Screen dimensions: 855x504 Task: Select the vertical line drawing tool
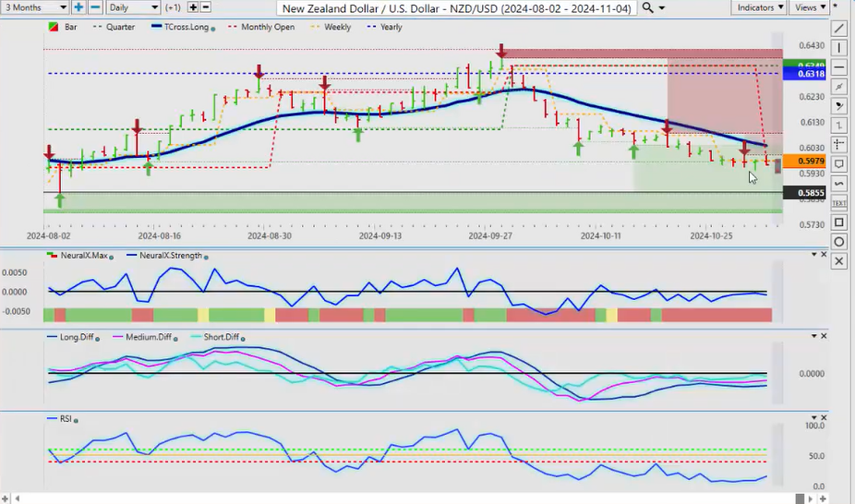[838, 48]
